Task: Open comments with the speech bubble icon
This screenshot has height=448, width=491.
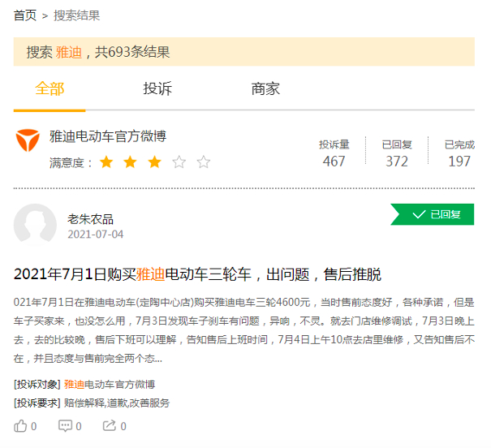Action: pos(65,426)
